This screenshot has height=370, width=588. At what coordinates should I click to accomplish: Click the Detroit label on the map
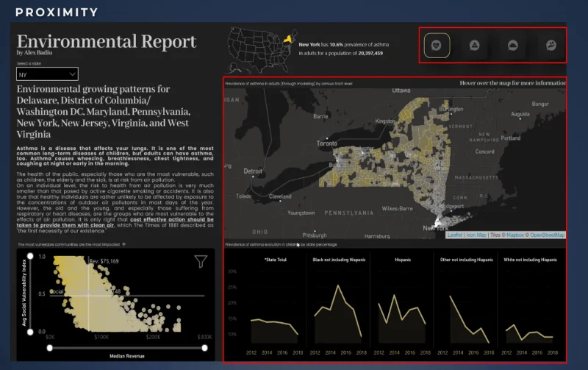click(x=253, y=171)
